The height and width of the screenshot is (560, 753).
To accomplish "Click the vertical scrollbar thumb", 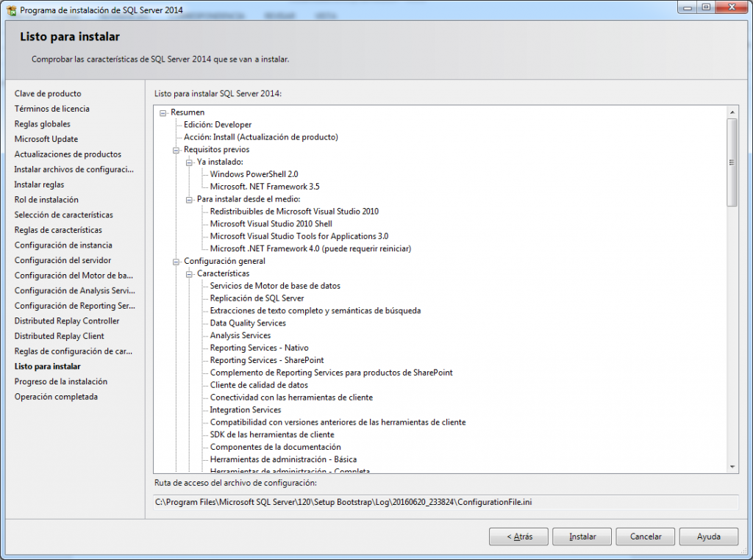I will click(x=732, y=162).
